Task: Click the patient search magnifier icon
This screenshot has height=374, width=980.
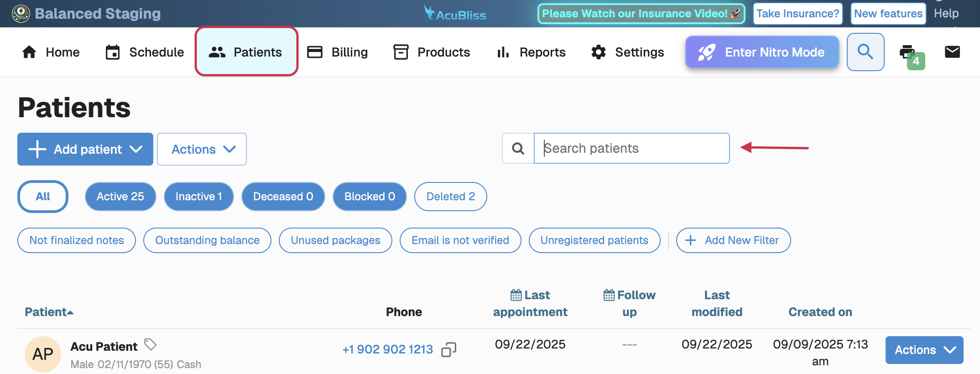Action: tap(518, 148)
